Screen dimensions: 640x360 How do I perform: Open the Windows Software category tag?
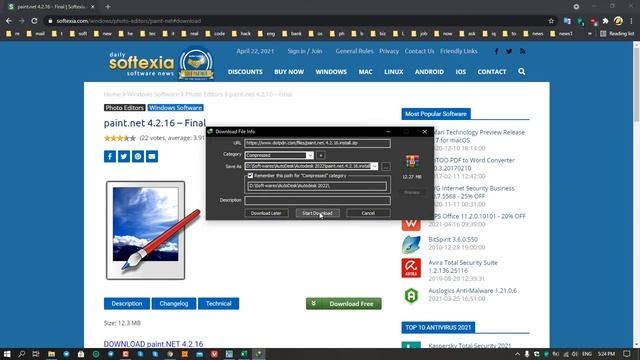[x=176, y=108]
